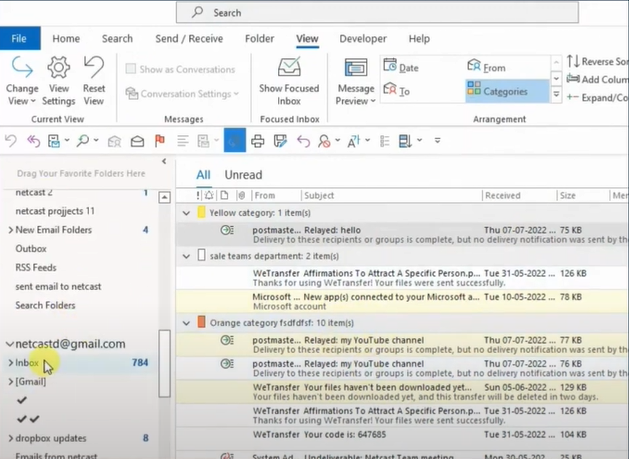Toggle Show as Conversations checkbox
This screenshot has height=459, width=629.
click(131, 69)
